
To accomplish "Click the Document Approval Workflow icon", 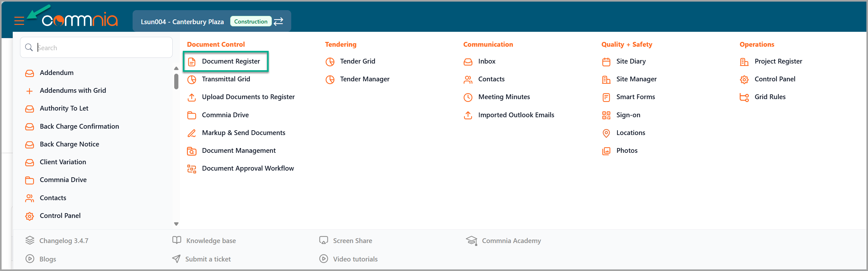I will 192,169.
